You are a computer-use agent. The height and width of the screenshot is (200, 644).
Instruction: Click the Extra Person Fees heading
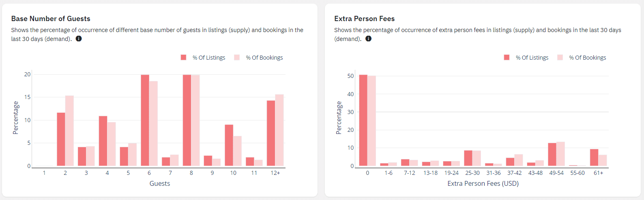pyautogui.click(x=364, y=19)
